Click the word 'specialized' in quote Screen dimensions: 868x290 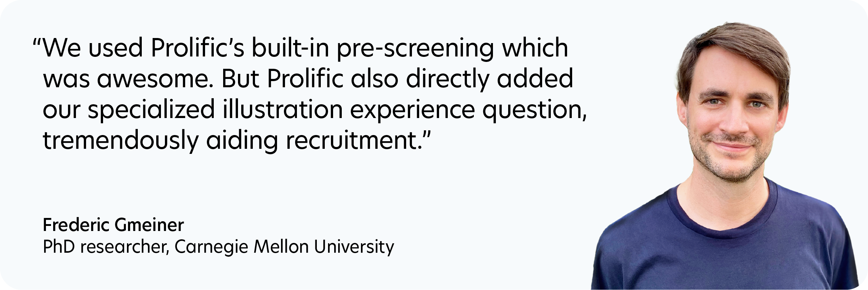[x=151, y=110]
